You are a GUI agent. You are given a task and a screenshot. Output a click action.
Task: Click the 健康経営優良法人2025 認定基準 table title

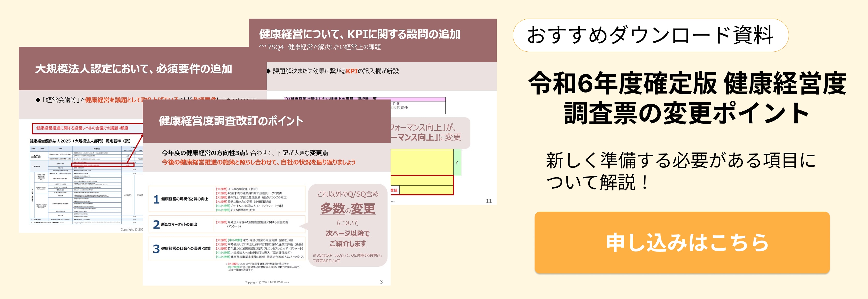(x=80, y=141)
